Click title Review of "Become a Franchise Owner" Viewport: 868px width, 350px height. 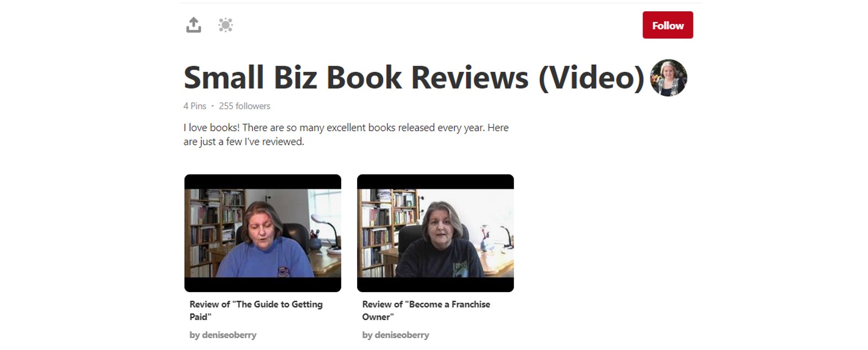point(426,310)
